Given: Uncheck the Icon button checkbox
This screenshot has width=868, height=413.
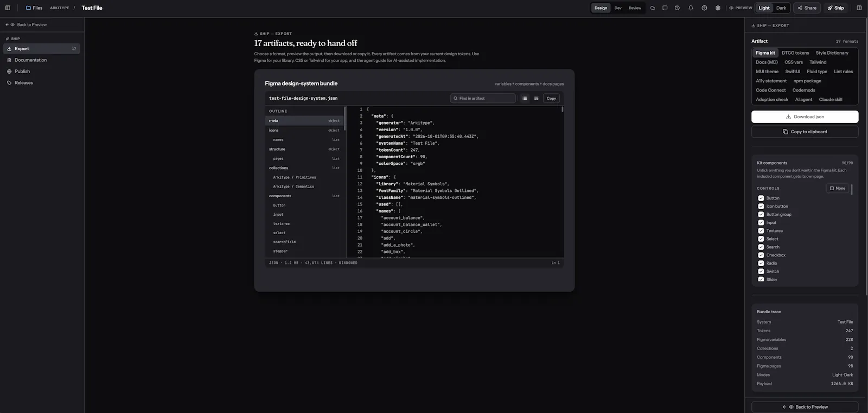Looking at the screenshot, I should point(761,206).
